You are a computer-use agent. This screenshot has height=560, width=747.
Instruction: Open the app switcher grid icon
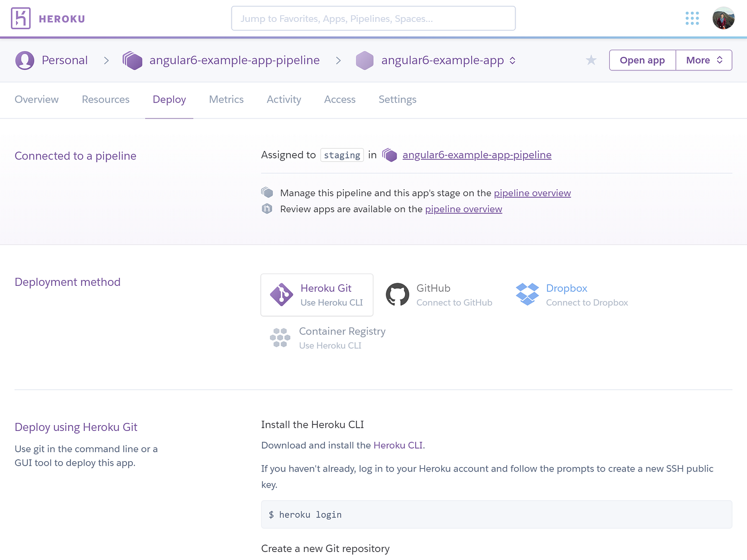tap(692, 18)
